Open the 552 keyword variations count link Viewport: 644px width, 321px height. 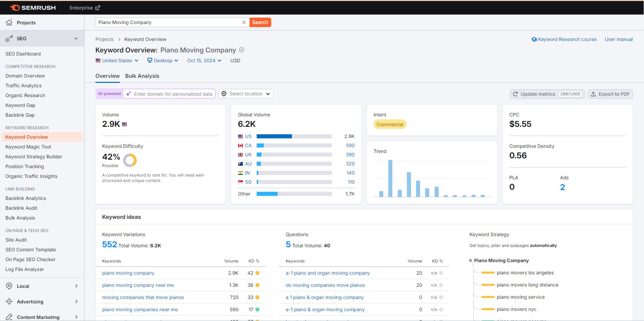110,245
